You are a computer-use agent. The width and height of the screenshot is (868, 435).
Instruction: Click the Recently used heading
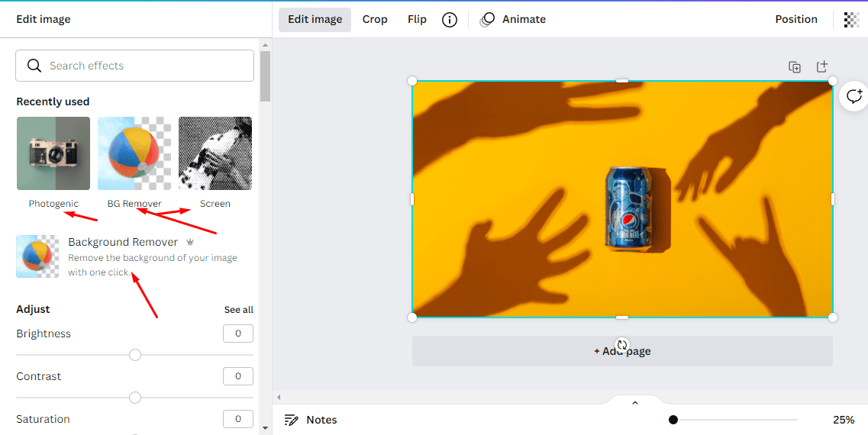point(53,101)
